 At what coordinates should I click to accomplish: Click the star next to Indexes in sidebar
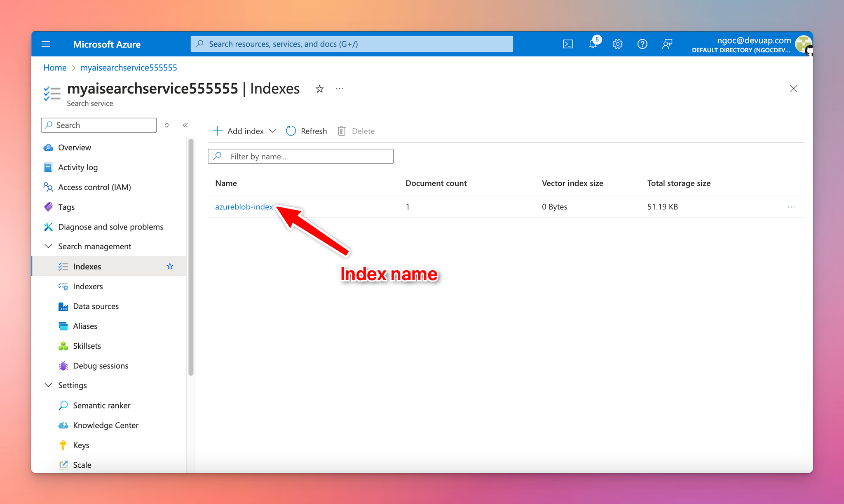170,266
